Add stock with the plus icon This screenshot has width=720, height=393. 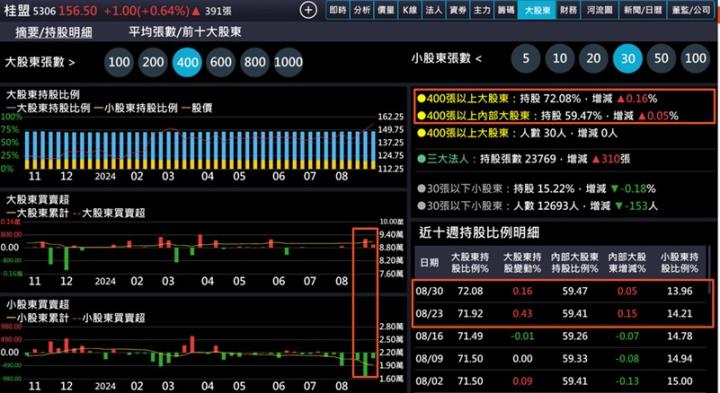[308, 10]
